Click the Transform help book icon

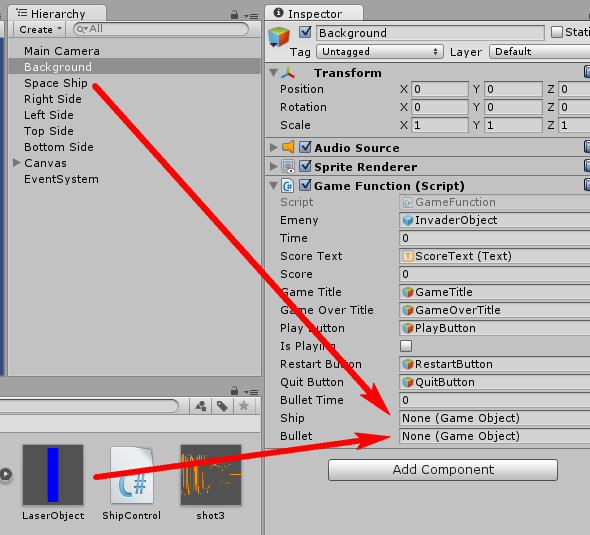click(587, 71)
